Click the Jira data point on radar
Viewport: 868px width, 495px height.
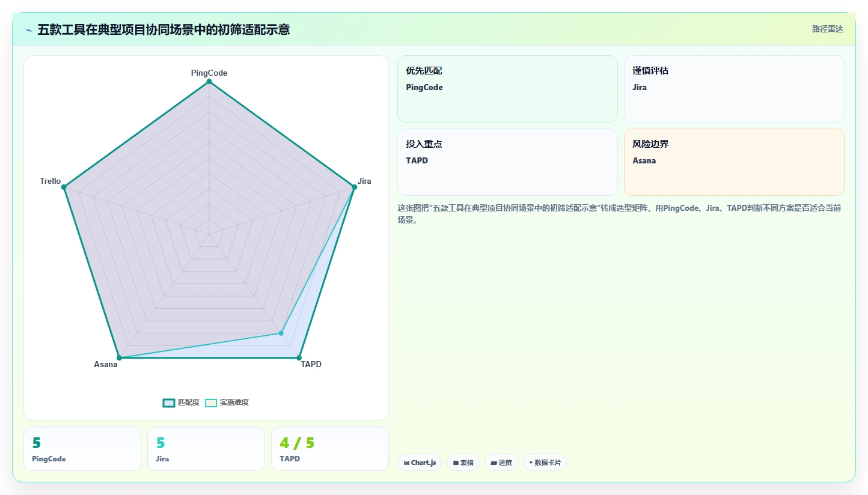(355, 187)
